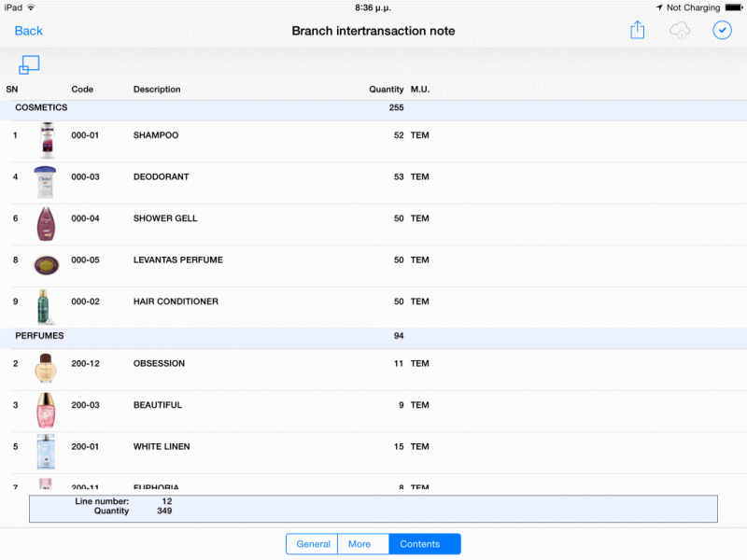Image resolution: width=747 pixels, height=560 pixels.
Task: Click the Quantity column header
Action: pos(386,90)
